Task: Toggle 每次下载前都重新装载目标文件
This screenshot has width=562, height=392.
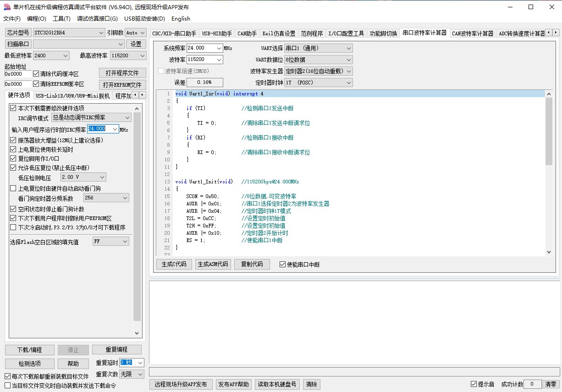Action: pos(7,376)
